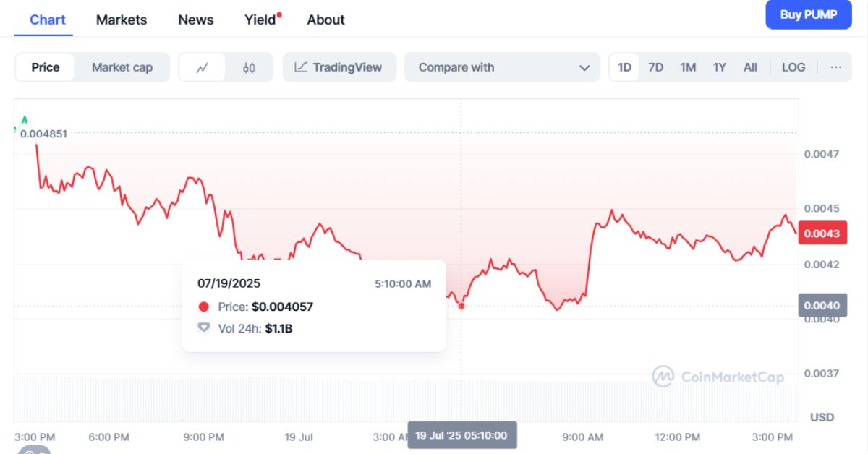
Task: Click the 19 Jul '25 05:10:00 time marker
Action: pos(461,435)
